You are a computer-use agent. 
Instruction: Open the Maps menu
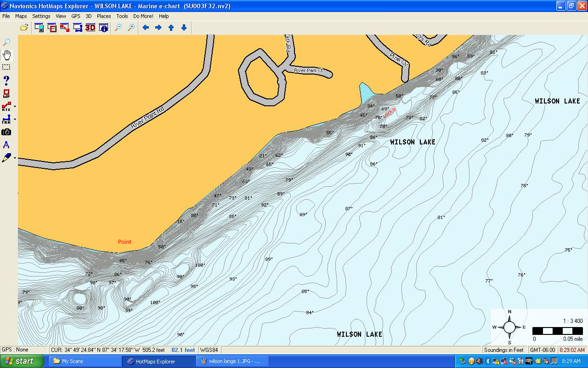(x=21, y=16)
